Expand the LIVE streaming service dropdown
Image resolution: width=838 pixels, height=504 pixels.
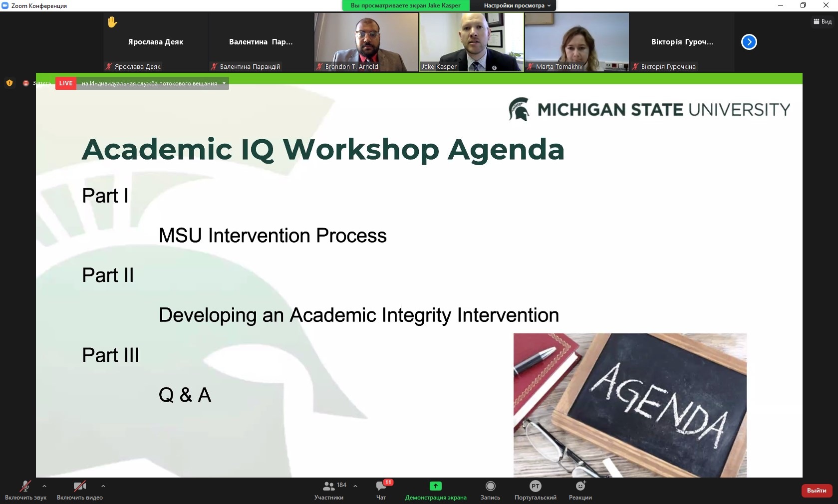point(224,83)
